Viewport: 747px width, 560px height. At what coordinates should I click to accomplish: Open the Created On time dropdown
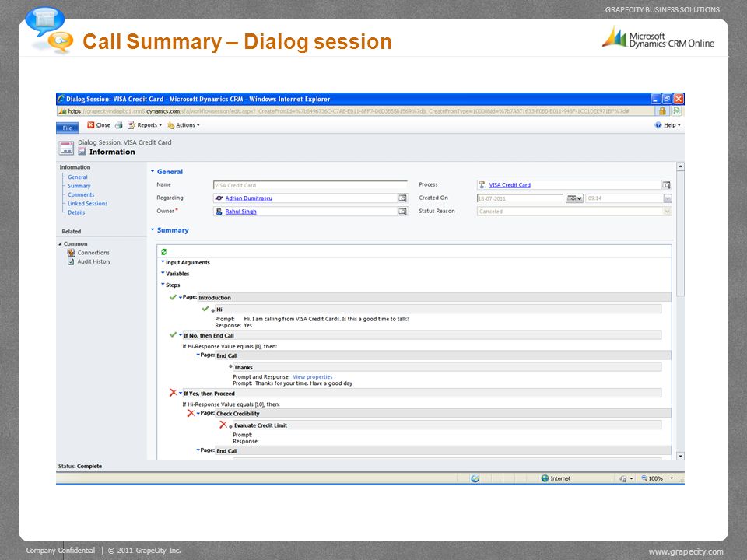pyautogui.click(x=668, y=198)
